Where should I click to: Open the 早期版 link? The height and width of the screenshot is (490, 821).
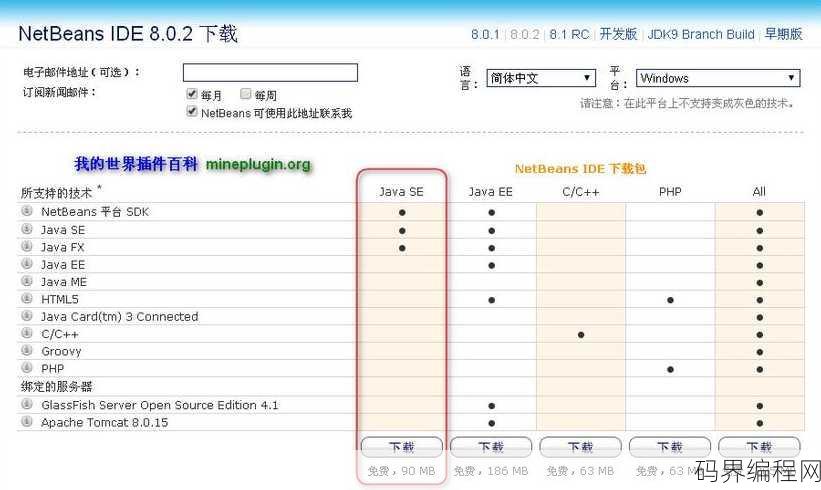tap(783, 34)
